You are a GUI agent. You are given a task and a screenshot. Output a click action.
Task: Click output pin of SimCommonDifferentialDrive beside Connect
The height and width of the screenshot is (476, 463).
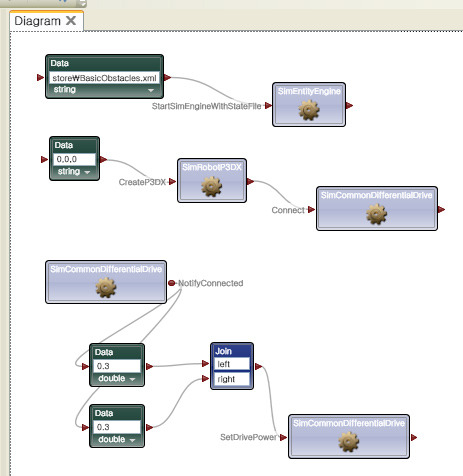[441, 210]
